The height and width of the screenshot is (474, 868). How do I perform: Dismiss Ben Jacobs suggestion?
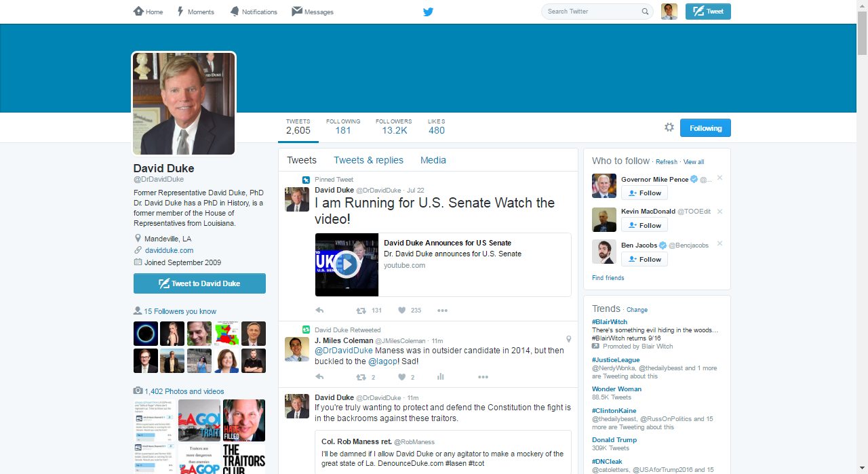pyautogui.click(x=720, y=244)
